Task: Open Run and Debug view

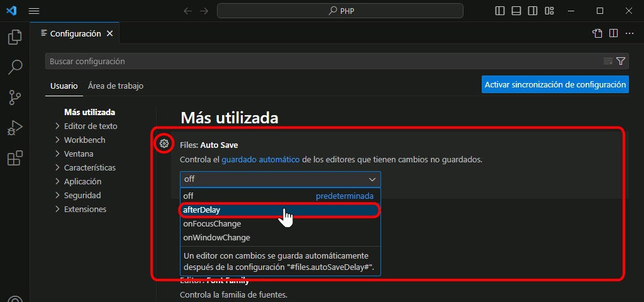Action: point(14,128)
